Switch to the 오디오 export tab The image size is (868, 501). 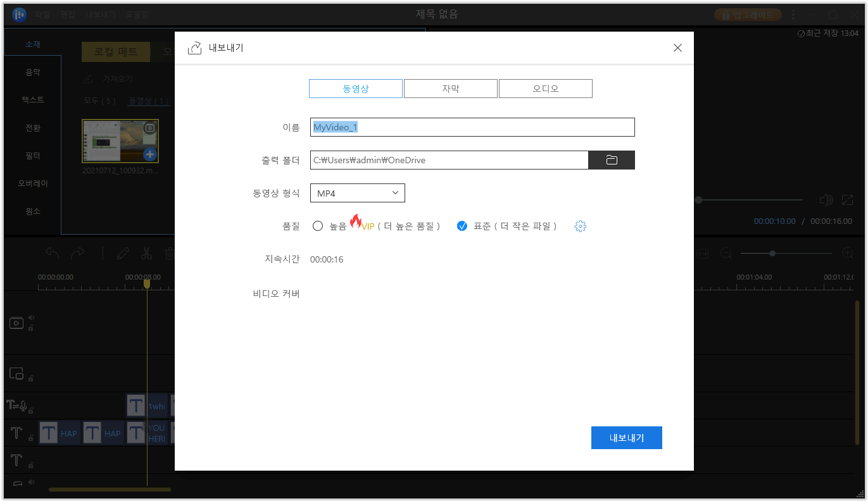tap(545, 88)
